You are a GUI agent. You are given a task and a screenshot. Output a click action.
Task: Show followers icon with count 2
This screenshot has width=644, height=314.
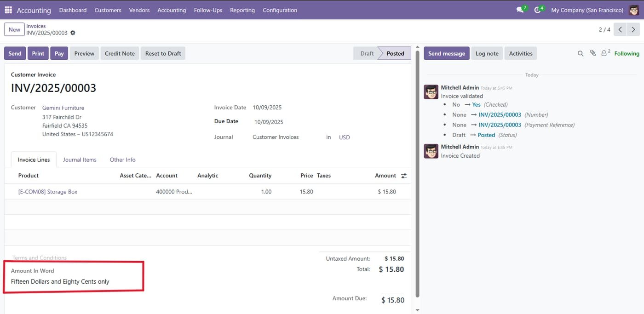(606, 53)
